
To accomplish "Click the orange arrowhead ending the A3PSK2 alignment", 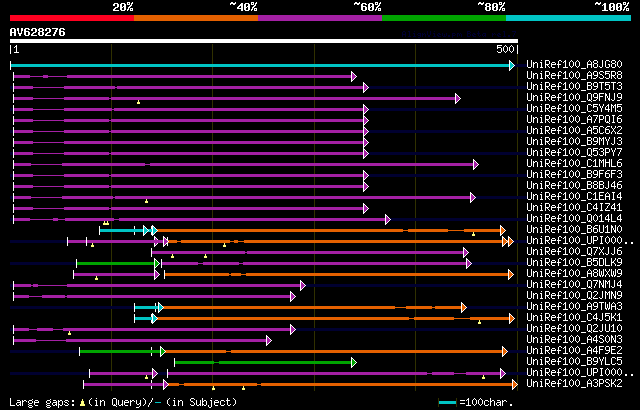I will click(x=515, y=385).
